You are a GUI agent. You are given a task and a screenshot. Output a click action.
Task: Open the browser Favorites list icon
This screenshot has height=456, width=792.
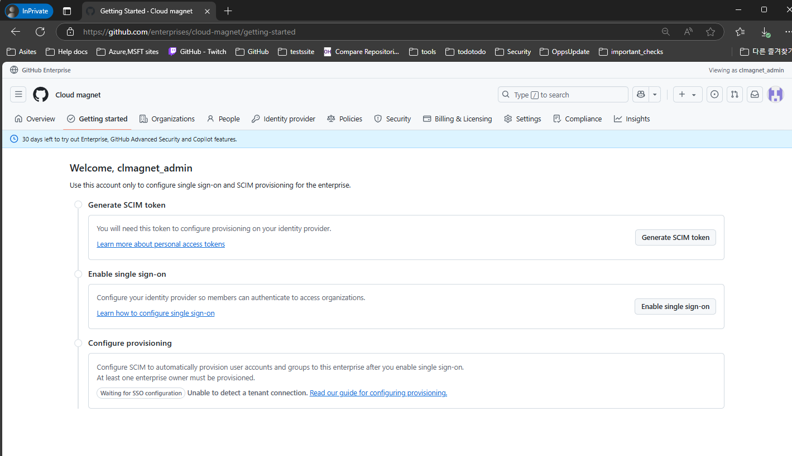coord(740,32)
